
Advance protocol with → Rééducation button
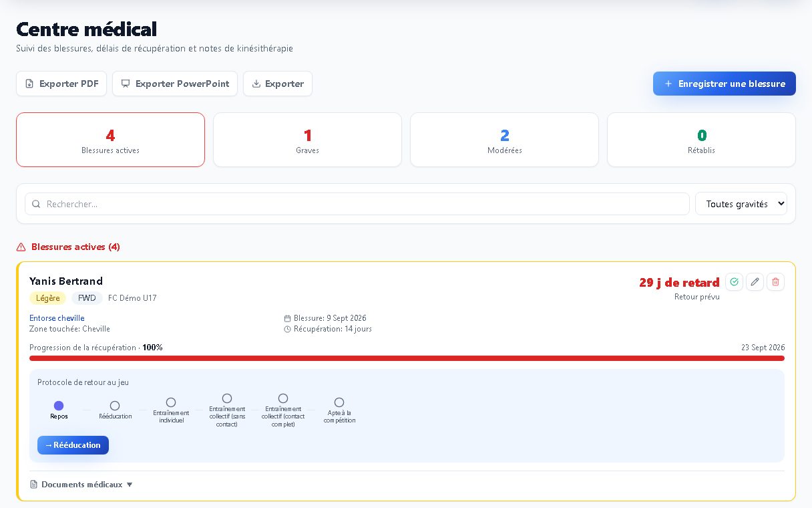pos(73,445)
